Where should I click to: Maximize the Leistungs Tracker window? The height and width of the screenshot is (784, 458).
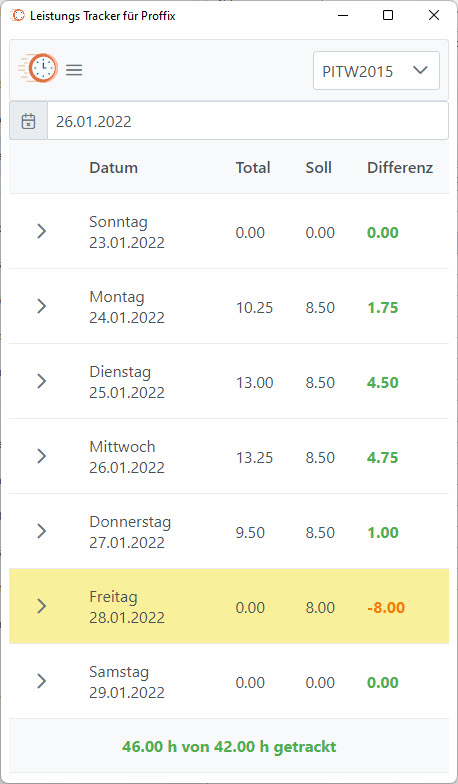coord(388,16)
